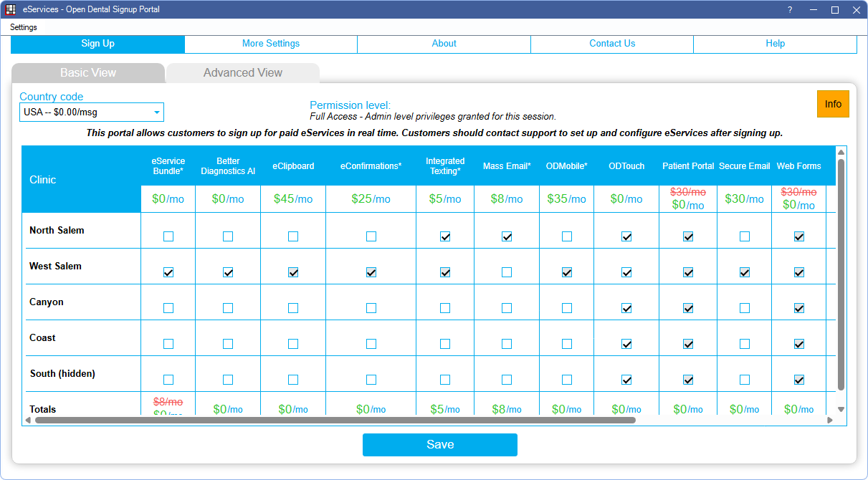Maximize the eServices window
This screenshot has height=480, width=868.
[x=835, y=9]
